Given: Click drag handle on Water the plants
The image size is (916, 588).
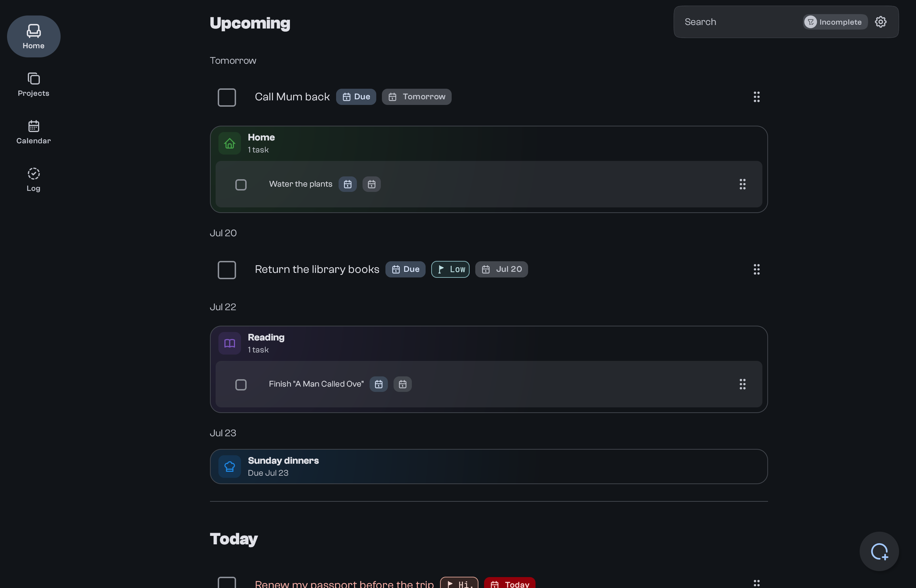Looking at the screenshot, I should click(x=742, y=184).
